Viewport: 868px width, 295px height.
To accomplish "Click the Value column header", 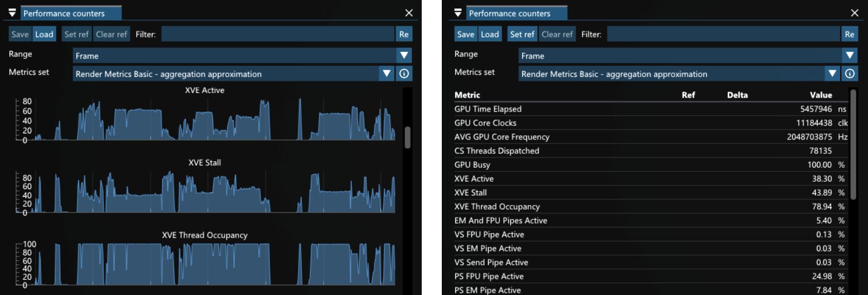I will 821,95.
